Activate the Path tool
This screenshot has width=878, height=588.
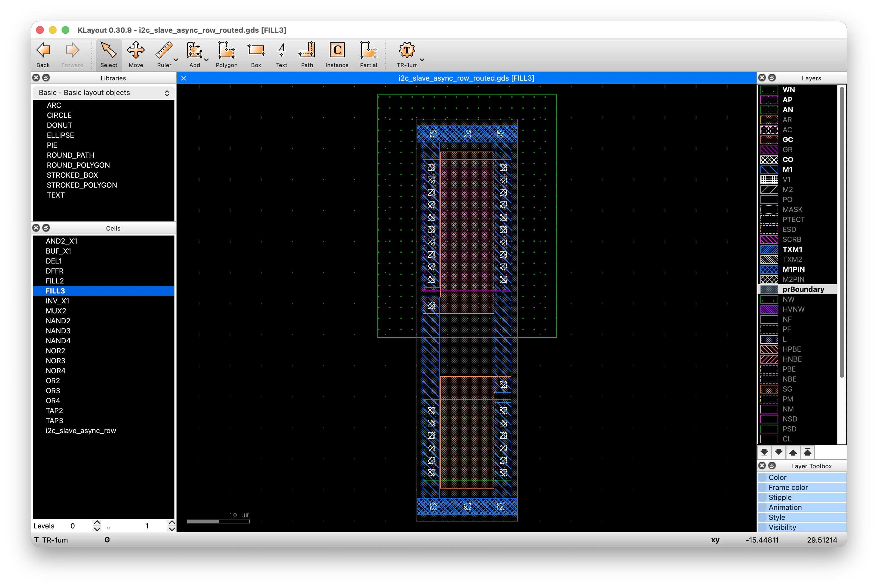pos(307,55)
